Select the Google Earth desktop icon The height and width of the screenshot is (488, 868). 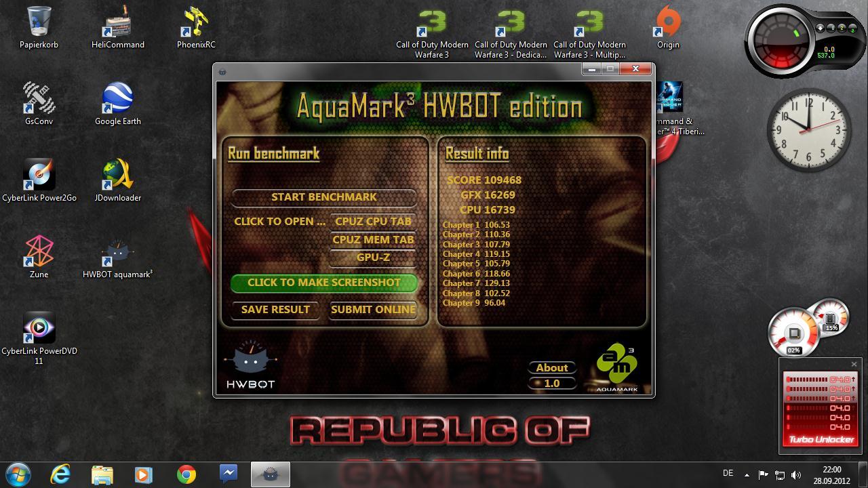coord(118,104)
